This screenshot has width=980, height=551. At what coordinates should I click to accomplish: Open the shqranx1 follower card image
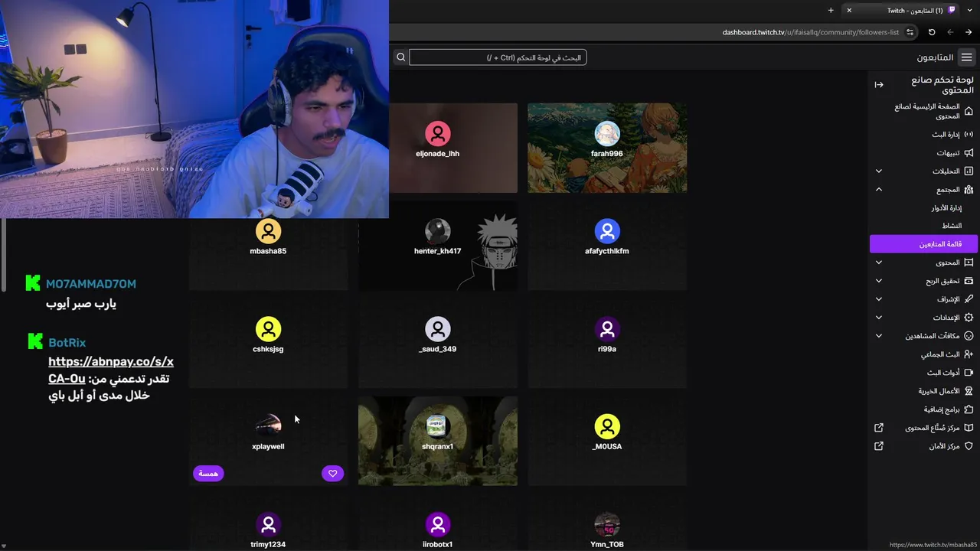point(438,441)
